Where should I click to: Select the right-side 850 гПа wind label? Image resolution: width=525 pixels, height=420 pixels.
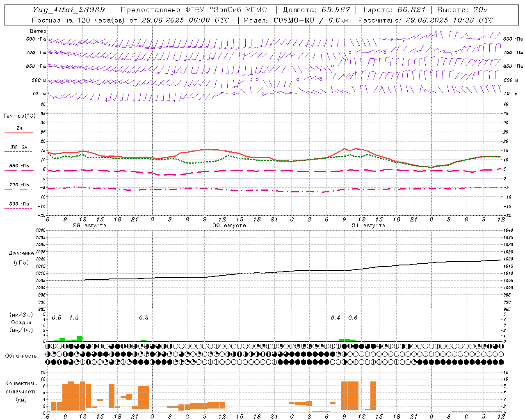pos(513,66)
